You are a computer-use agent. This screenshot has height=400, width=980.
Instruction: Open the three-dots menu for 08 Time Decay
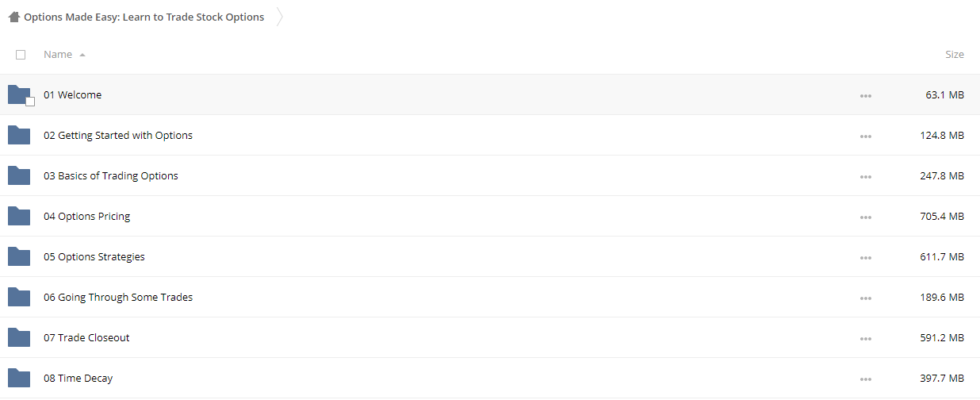tap(865, 379)
